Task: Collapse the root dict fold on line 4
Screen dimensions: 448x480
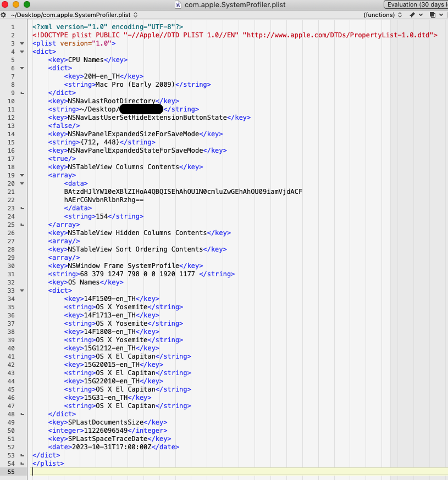Action: pos(22,52)
